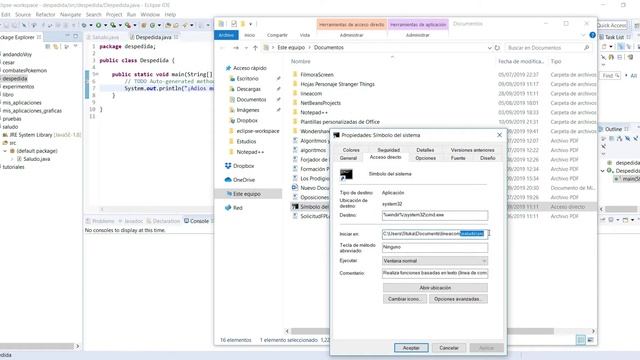Click the File Explorer help question icon
Image resolution: width=640 pixels, height=360 pixels.
592,35
